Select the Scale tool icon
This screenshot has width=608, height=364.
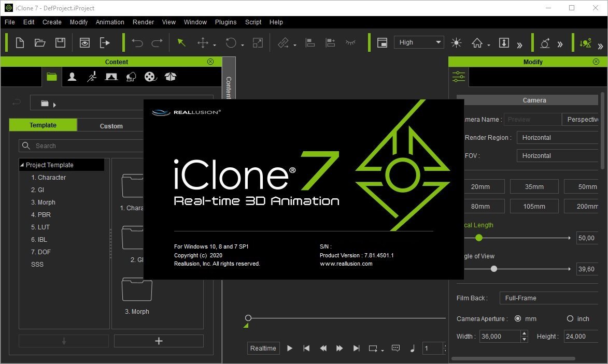click(258, 42)
